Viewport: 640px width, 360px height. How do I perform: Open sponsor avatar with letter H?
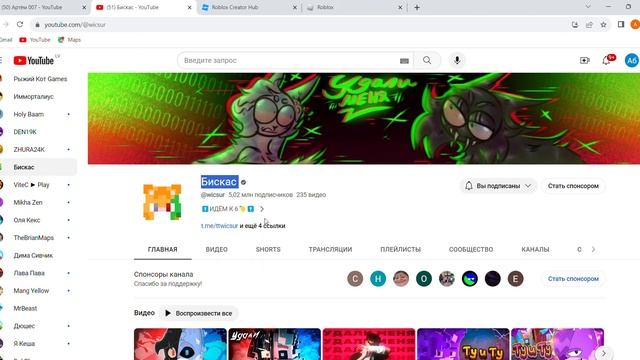[x=378, y=279]
